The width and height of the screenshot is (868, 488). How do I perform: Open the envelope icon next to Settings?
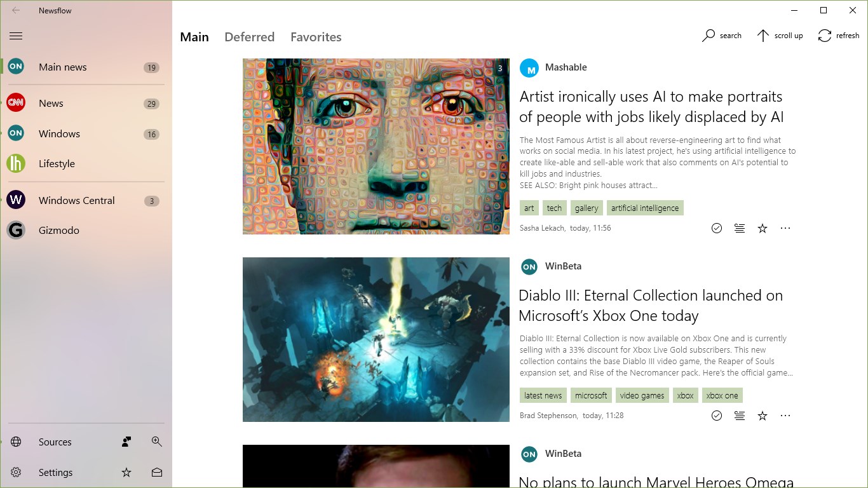(156, 472)
